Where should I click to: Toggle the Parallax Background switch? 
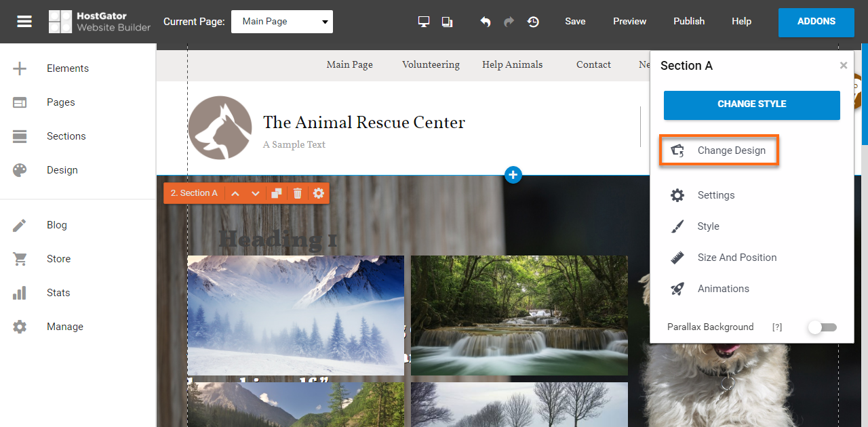[x=822, y=327]
